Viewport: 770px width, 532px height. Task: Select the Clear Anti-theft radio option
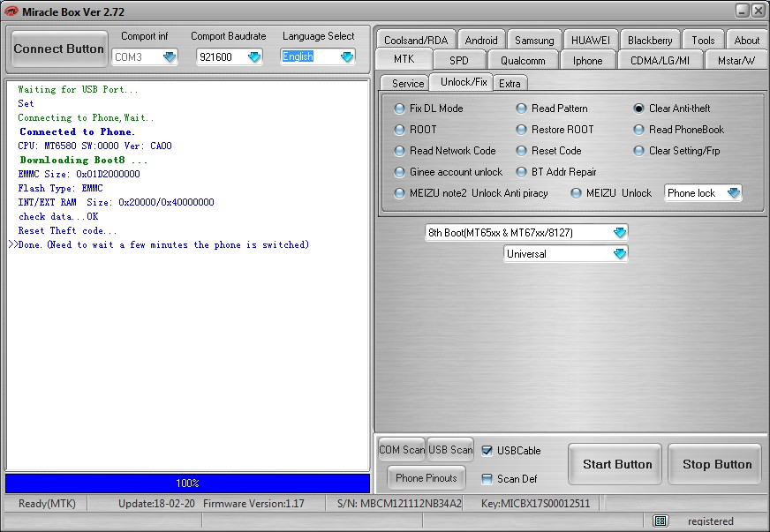638,109
